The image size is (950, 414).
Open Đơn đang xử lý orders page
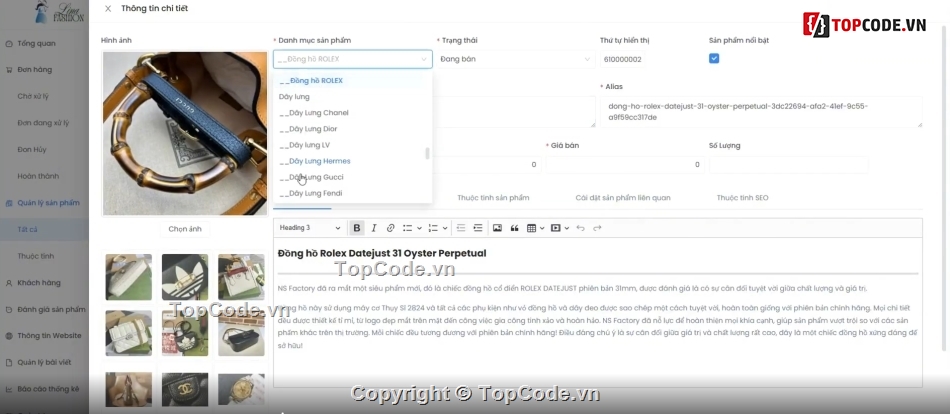pos(43,123)
